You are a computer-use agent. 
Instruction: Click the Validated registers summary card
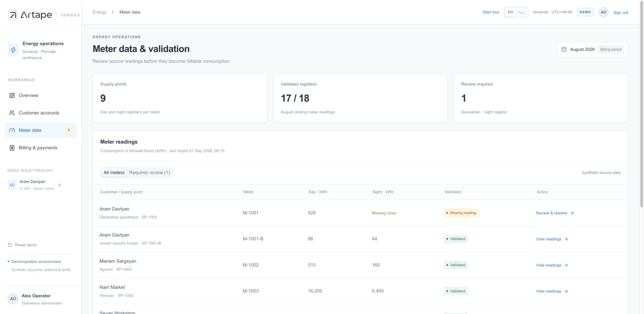(x=360, y=98)
